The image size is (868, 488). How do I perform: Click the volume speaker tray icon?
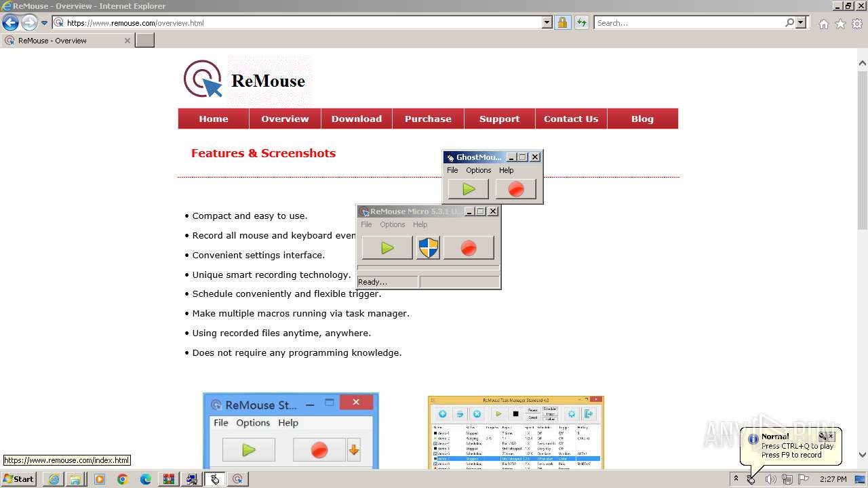click(770, 479)
